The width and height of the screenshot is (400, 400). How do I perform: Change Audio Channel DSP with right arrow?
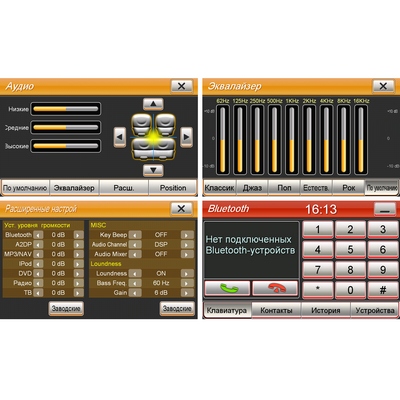point(187,245)
